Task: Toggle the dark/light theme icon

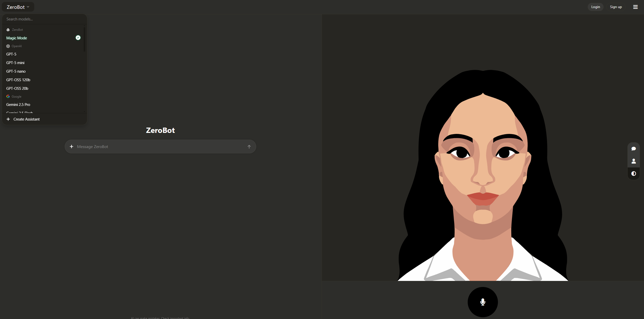Action: [634, 173]
